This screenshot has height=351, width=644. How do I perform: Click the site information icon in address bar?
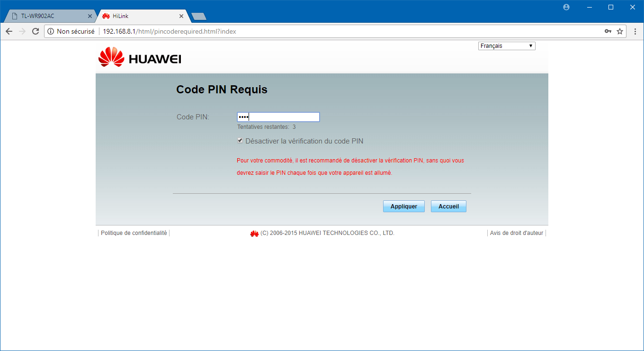[51, 31]
